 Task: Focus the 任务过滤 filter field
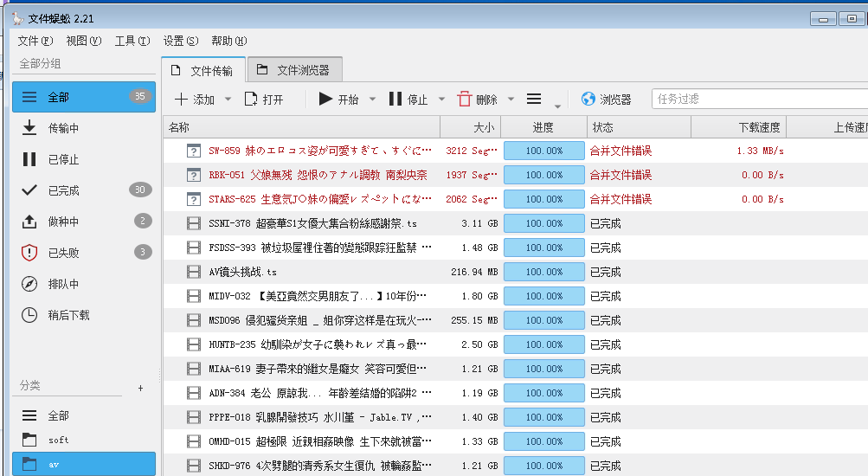click(x=760, y=99)
